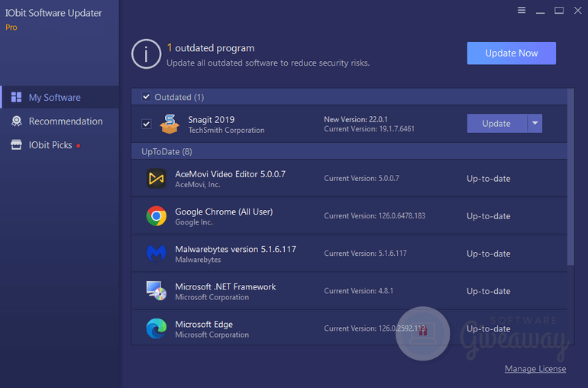Click the Update Now button
Image resolution: width=588 pixels, height=388 pixels.
512,53
